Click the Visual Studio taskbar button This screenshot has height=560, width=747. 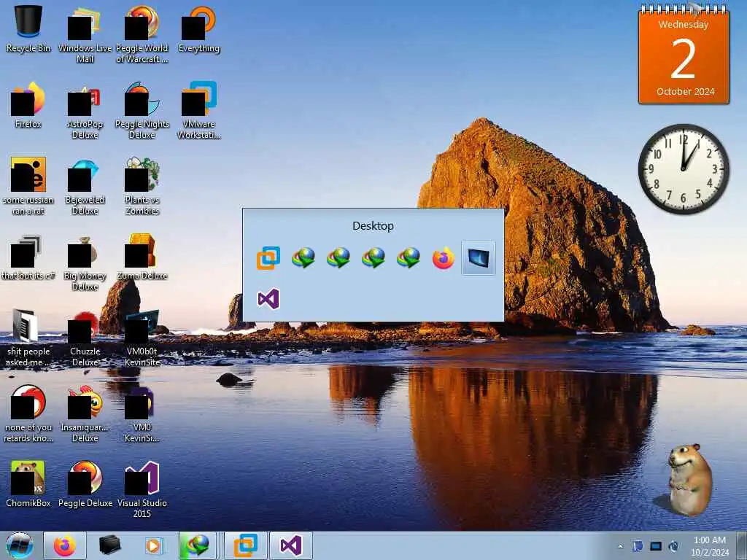tap(291, 545)
